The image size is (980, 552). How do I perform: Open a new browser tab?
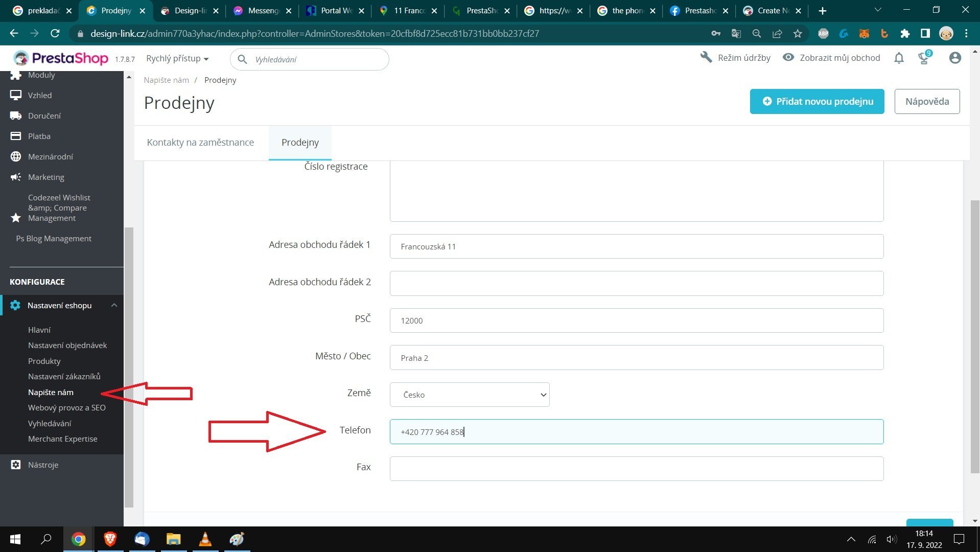[822, 10]
